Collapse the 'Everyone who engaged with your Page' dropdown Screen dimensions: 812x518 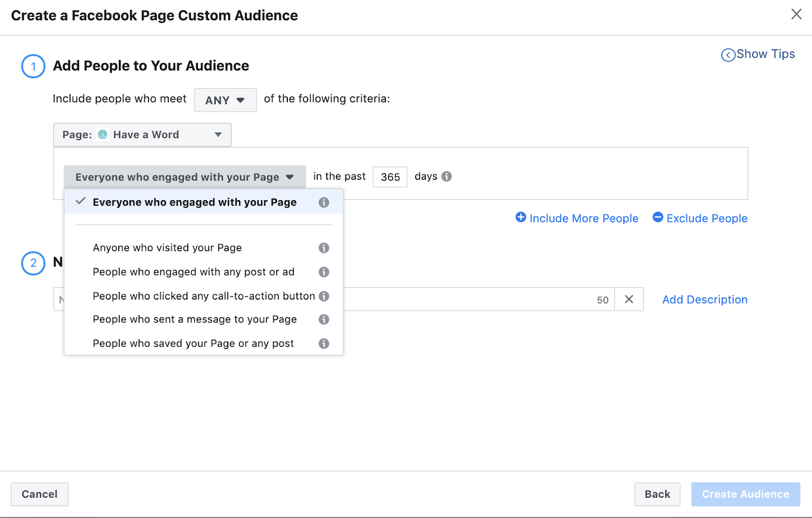(x=184, y=177)
